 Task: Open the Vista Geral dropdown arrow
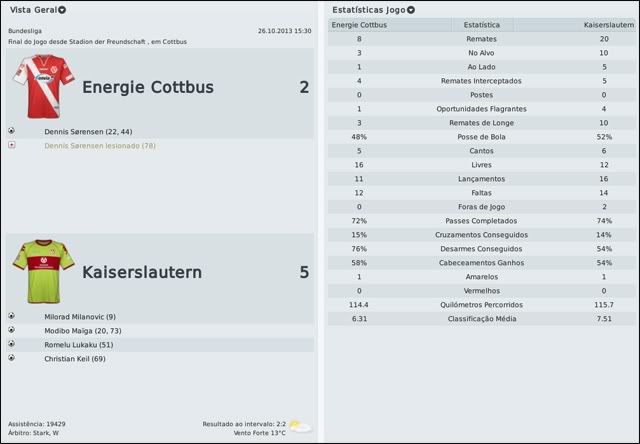63,10
